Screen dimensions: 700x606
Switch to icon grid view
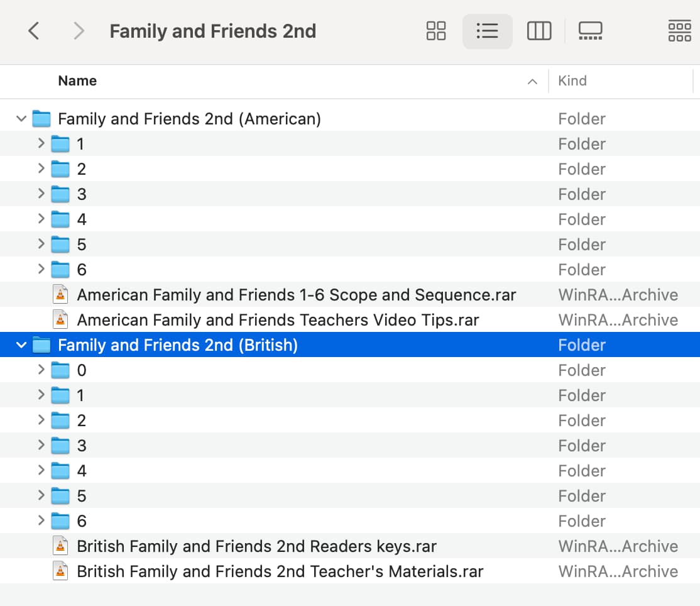[435, 31]
